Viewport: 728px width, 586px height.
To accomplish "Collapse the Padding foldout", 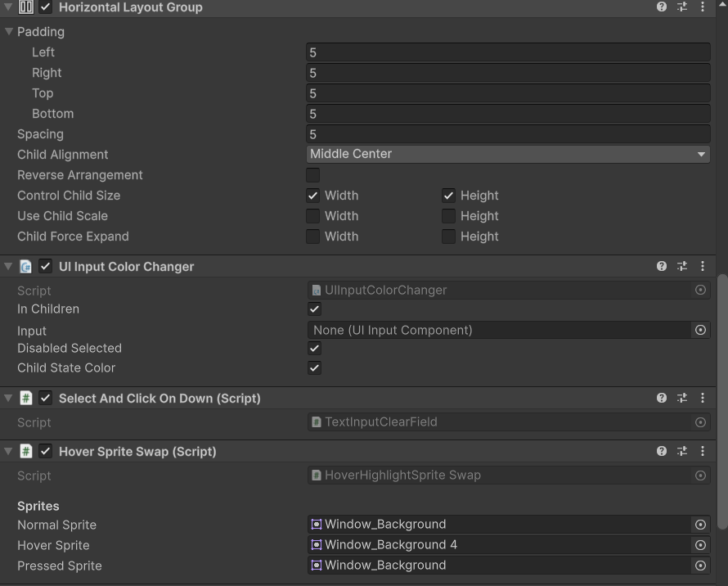I will (x=9, y=32).
